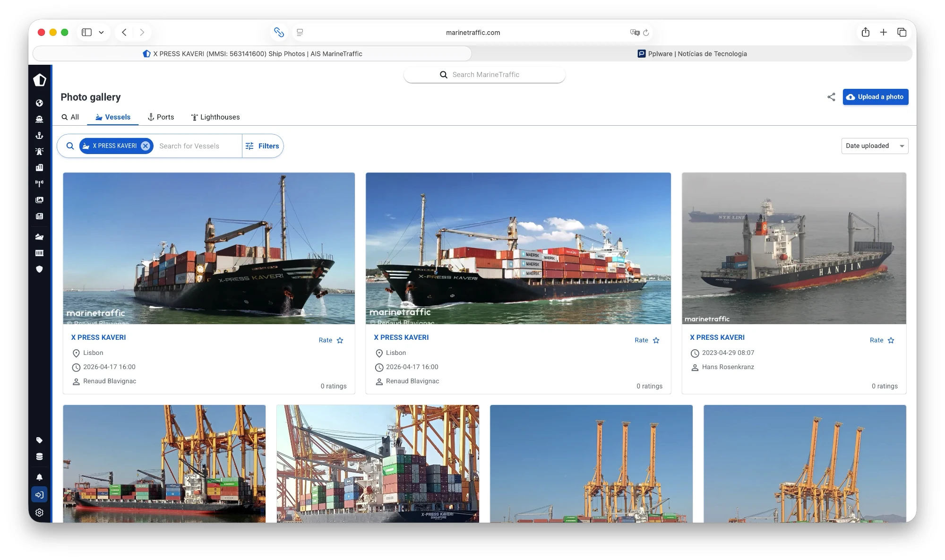The width and height of the screenshot is (945, 560).
Task: Click the Search for Vessels input field
Action: tap(198, 146)
